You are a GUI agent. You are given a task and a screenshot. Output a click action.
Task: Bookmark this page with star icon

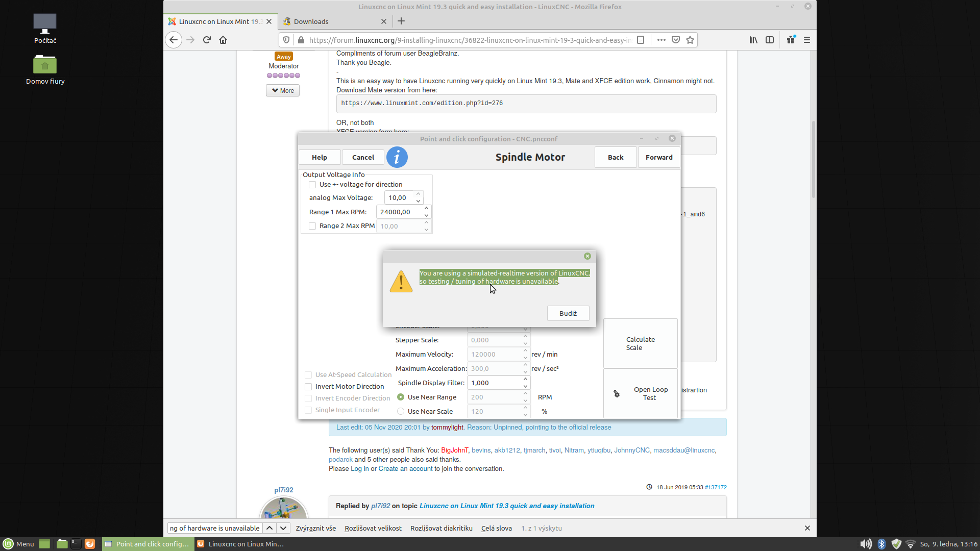coord(690,40)
